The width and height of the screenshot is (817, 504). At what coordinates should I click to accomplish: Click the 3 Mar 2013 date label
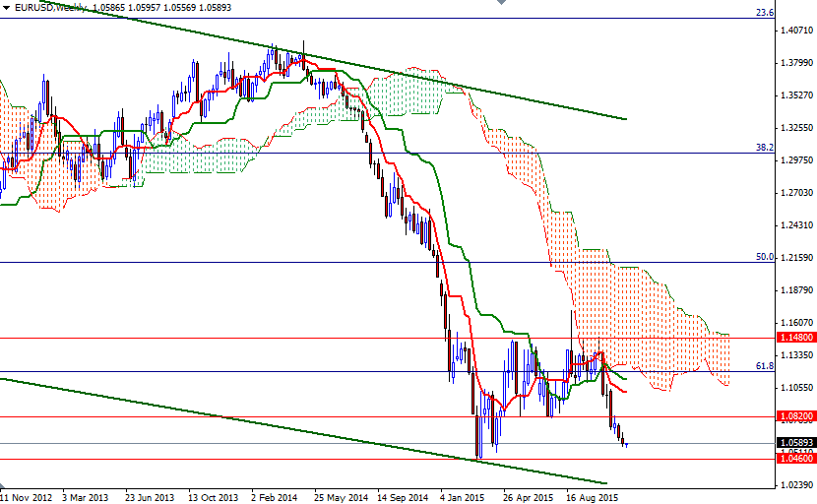click(x=85, y=497)
